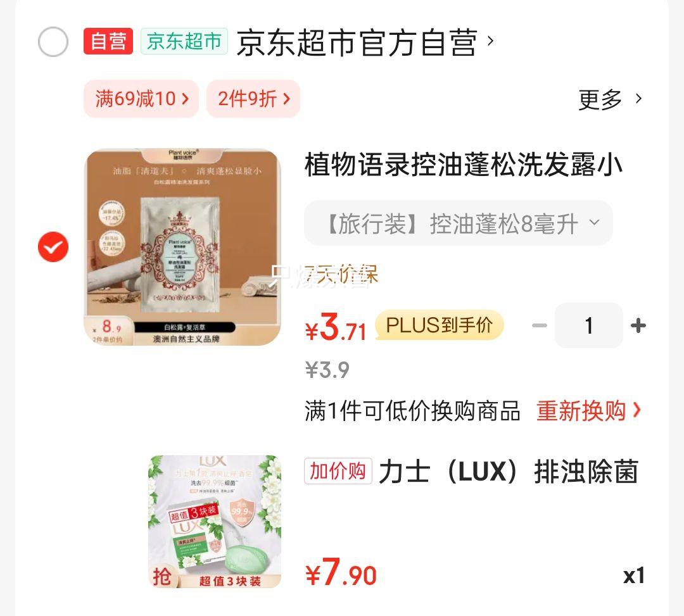The width and height of the screenshot is (684, 616).
Task: Uncheck the 植物语录 shampoo item checkbox
Action: (x=53, y=247)
